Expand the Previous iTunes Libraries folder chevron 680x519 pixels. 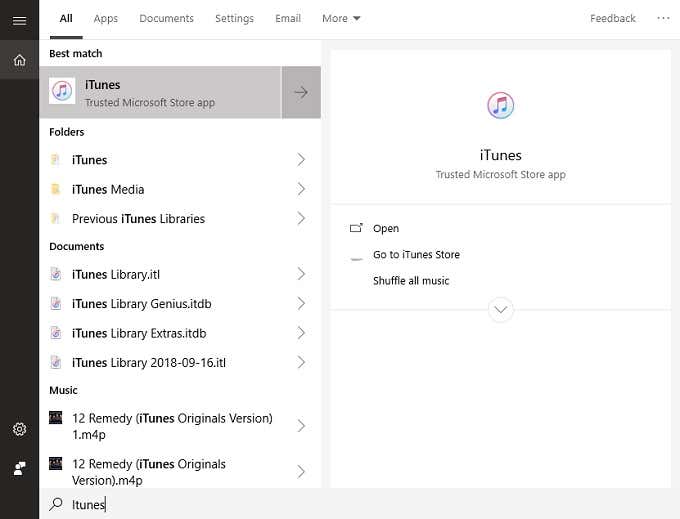(301, 218)
